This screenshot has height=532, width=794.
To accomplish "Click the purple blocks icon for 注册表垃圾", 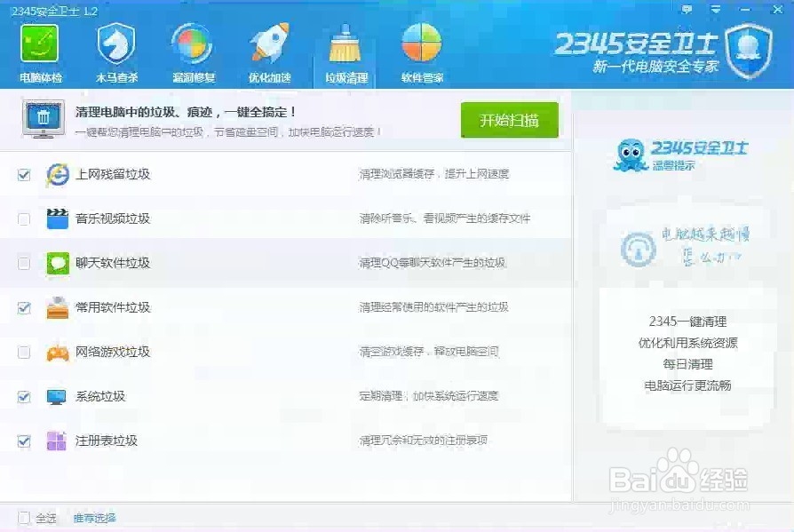I will [56, 441].
